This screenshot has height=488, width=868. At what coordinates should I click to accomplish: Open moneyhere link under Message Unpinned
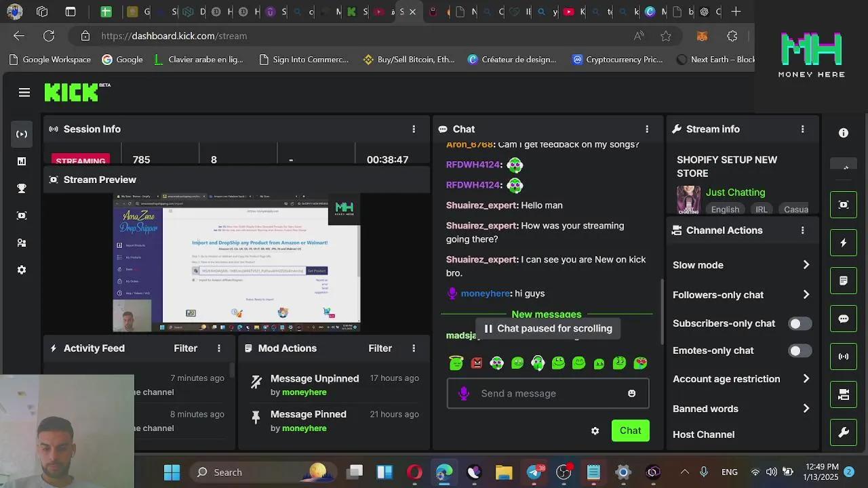(304, 392)
